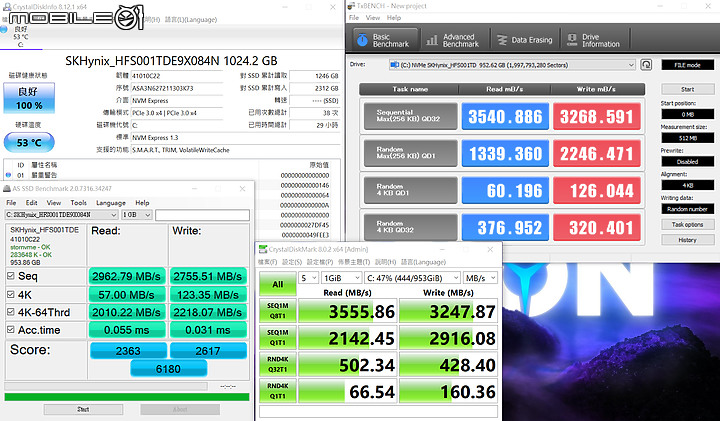The height and width of the screenshot is (421, 720).
Task: Click AS SSD total score 6180
Action: [x=169, y=369]
